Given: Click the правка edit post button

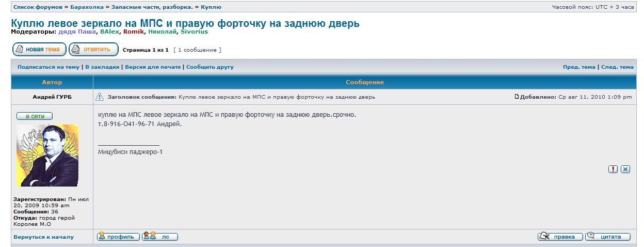Looking at the screenshot, I should [x=560, y=237].
